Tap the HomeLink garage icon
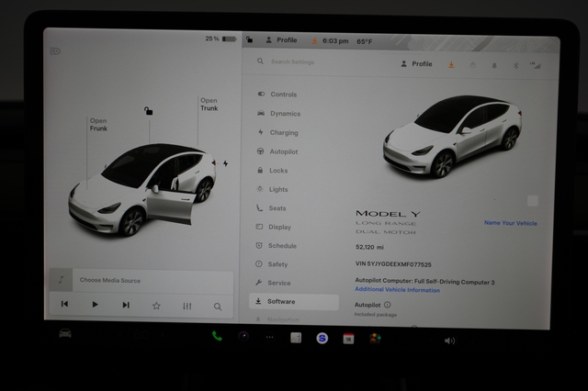 point(473,65)
